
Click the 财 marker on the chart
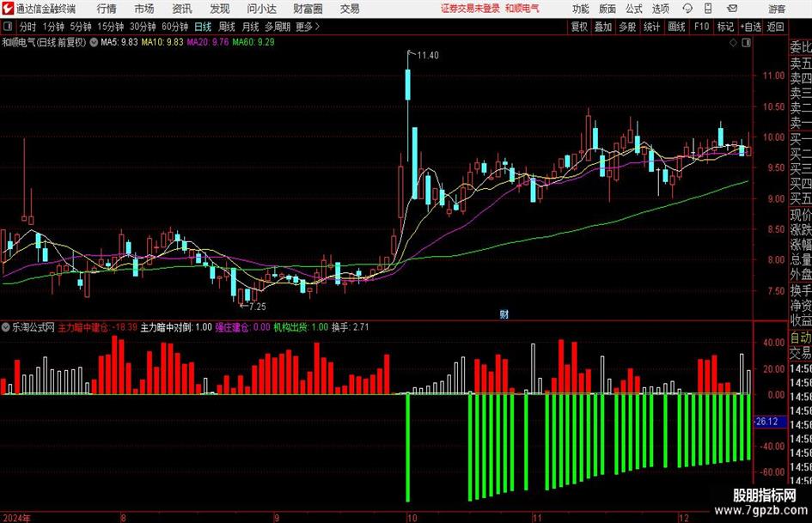tap(504, 314)
